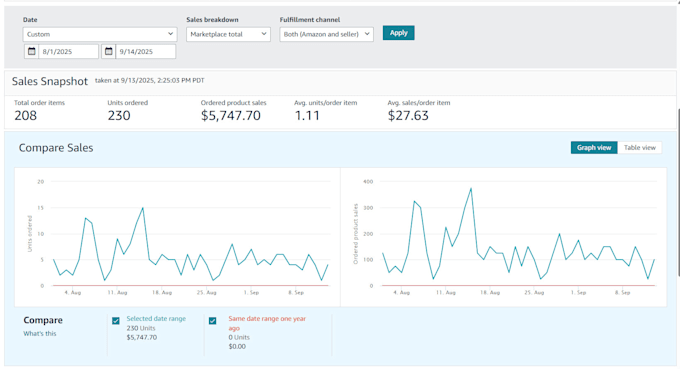The width and height of the screenshot is (680, 369).
Task: Click the $0.00 value under one year ago
Action: pos(237,346)
